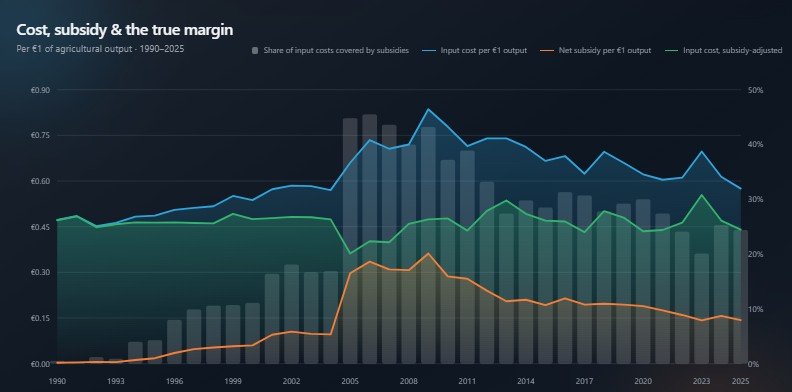Click the 2002 x-axis label
The width and height of the screenshot is (792, 392).
291,381
